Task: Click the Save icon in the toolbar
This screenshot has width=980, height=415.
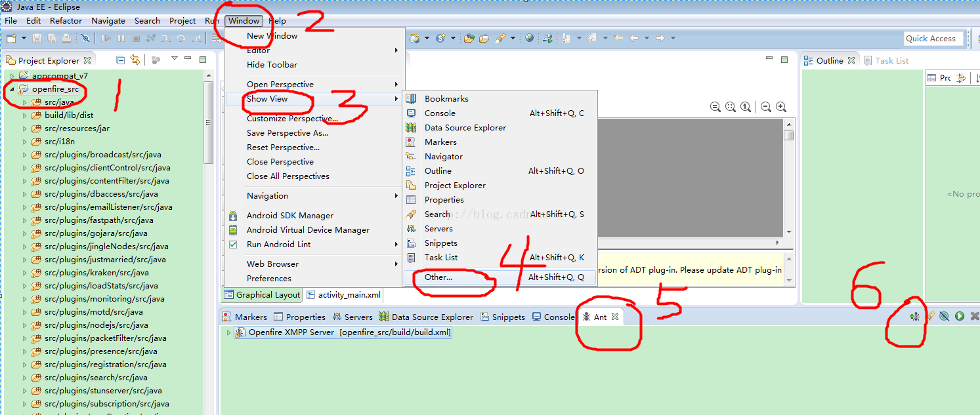Action: (x=37, y=39)
